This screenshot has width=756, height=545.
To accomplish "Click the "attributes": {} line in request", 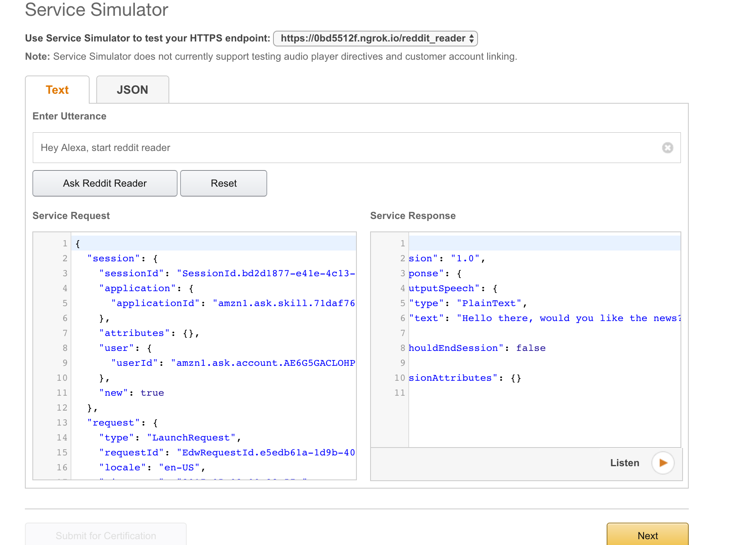I will coord(149,333).
